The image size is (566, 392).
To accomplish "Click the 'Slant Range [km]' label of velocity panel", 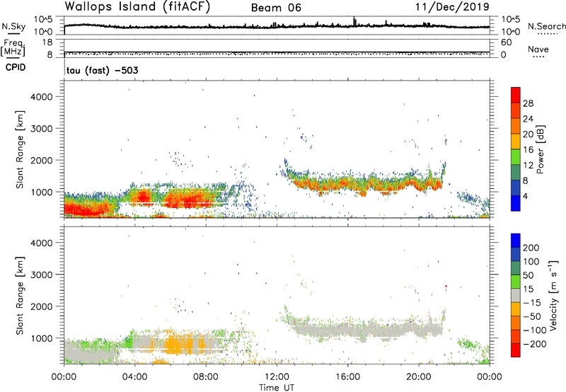I will 20,296.
